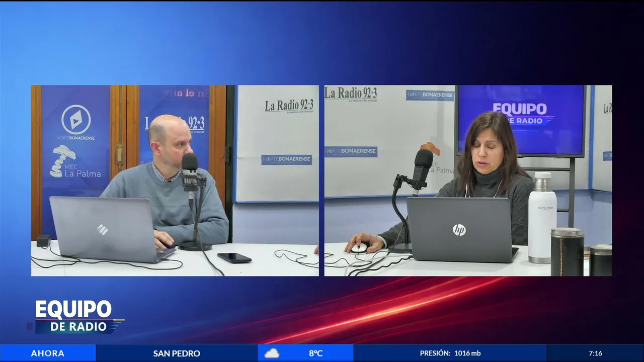Select the left studio video feed with the man

pyautogui.click(x=175, y=180)
